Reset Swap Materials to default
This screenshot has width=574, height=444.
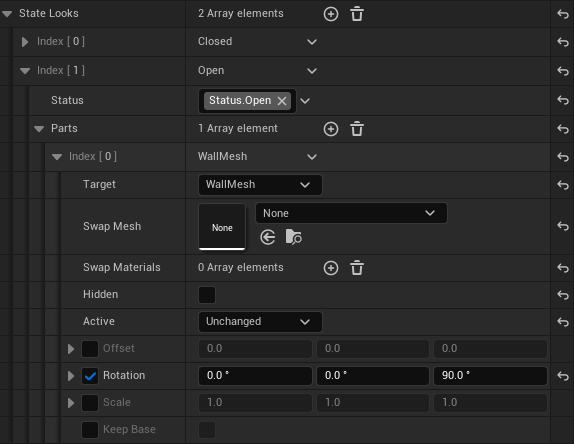(x=563, y=268)
